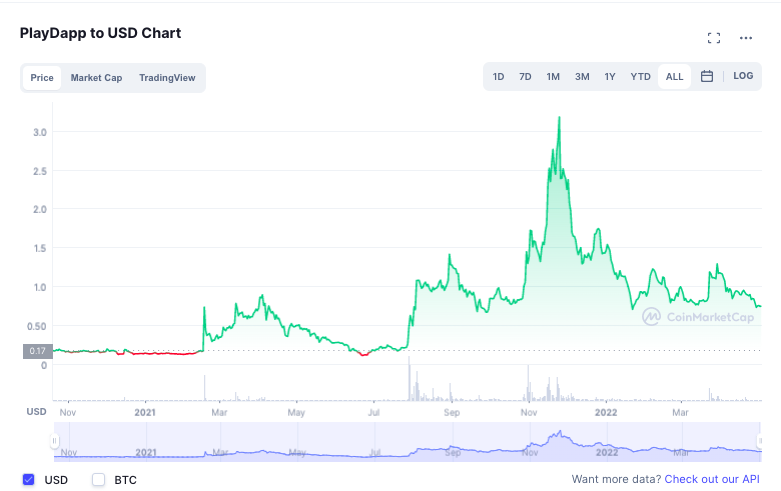Check the BTC currency checkbox
The height and width of the screenshot is (491, 781).
coord(99,480)
